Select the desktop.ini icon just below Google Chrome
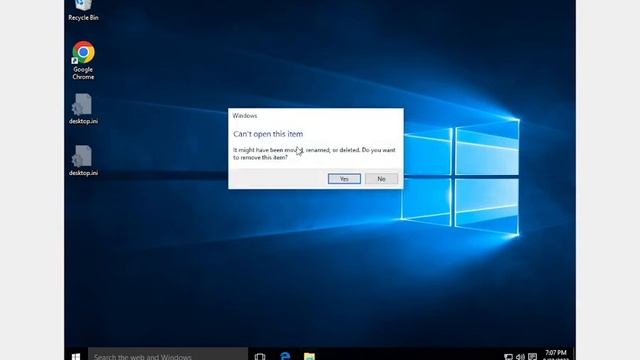 click(x=83, y=109)
